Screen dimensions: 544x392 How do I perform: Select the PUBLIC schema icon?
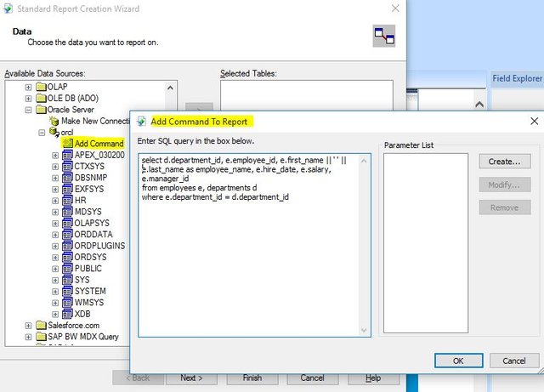(x=67, y=269)
